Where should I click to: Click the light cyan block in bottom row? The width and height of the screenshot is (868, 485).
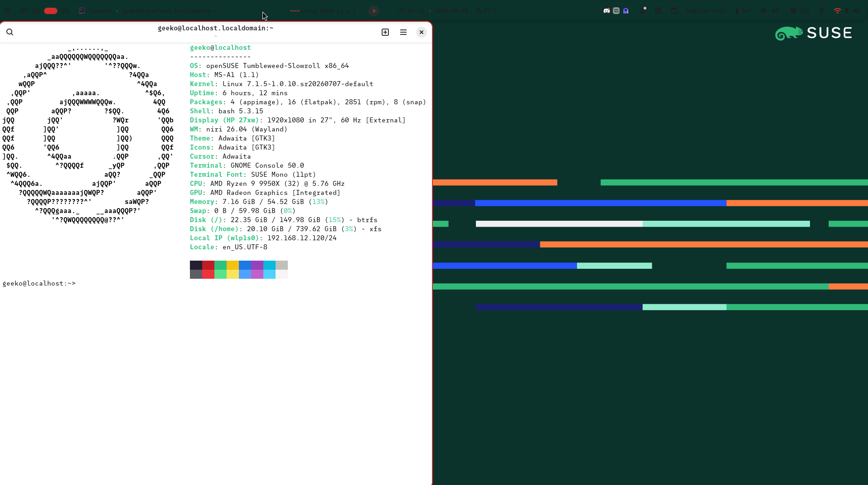tap(269, 274)
